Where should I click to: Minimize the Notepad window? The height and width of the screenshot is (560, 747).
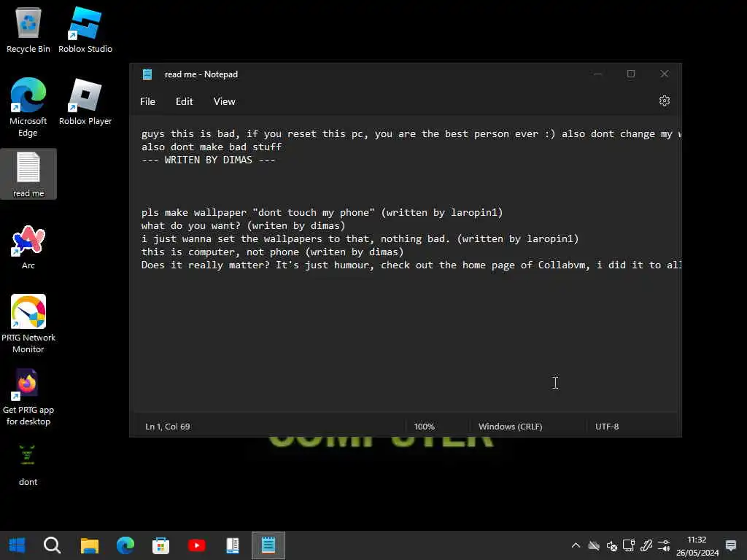pyautogui.click(x=598, y=74)
